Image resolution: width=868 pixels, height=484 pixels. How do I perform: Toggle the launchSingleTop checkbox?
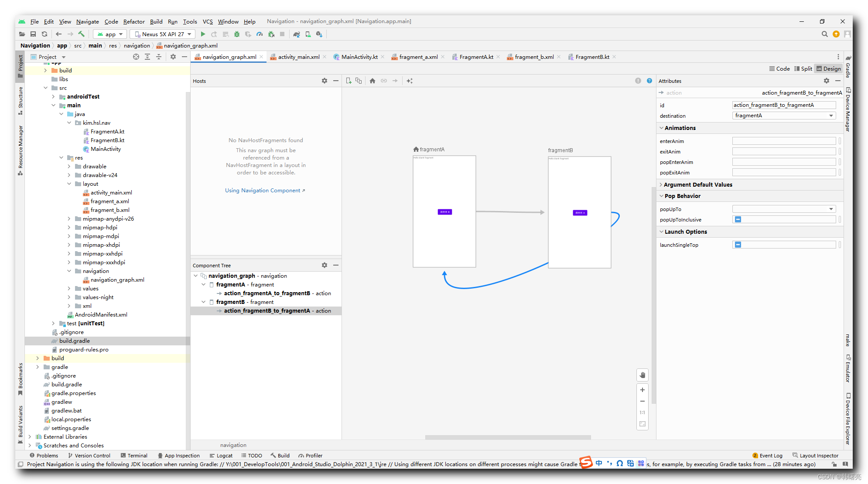[x=738, y=245]
